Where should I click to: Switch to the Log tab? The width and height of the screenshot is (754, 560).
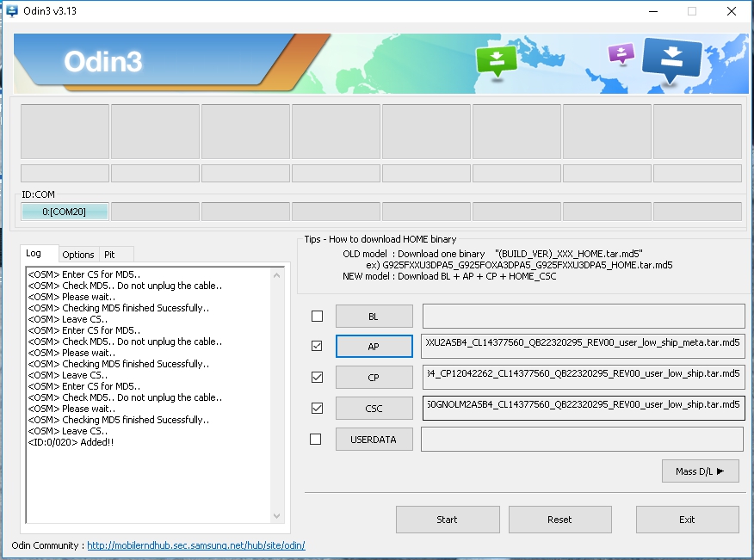click(x=39, y=253)
